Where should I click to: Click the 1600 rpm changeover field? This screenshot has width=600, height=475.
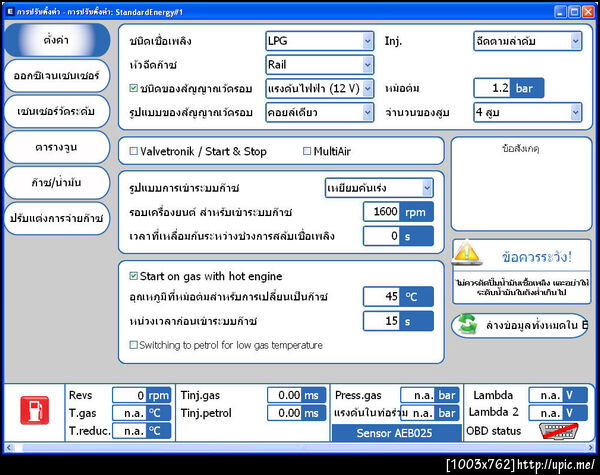[x=398, y=212]
